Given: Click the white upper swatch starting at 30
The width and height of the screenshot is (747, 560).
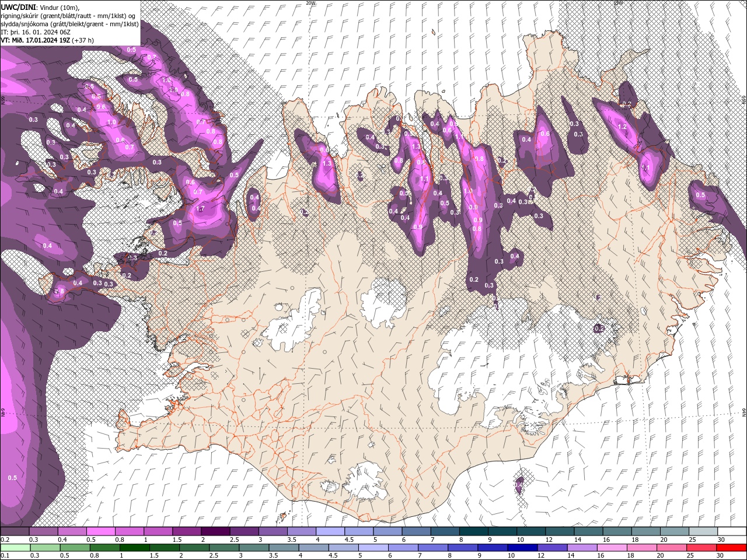Looking at the screenshot, I should coord(732,531).
